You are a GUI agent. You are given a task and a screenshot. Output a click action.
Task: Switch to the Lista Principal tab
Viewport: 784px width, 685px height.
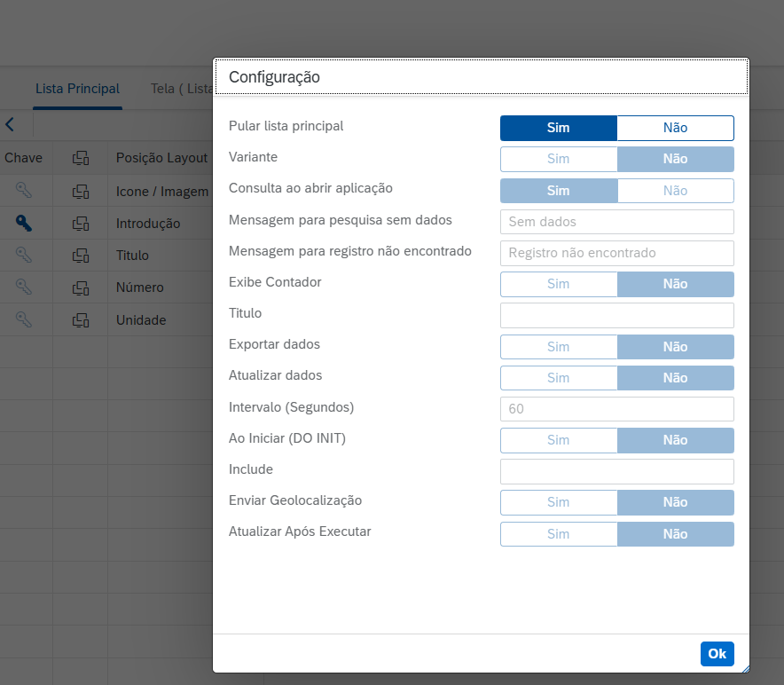(x=77, y=89)
